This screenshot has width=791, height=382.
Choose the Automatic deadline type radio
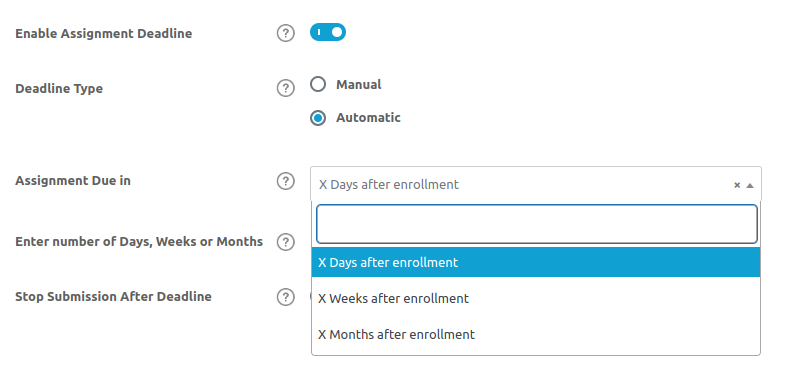coord(318,118)
